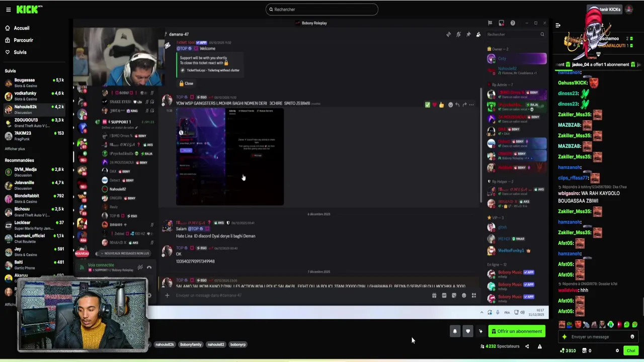Click Discord pinned messages icon in stream
This screenshot has height=362, width=644.
(x=468, y=34)
